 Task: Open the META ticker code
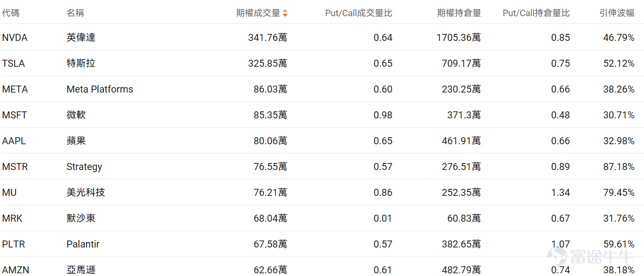click(x=15, y=89)
